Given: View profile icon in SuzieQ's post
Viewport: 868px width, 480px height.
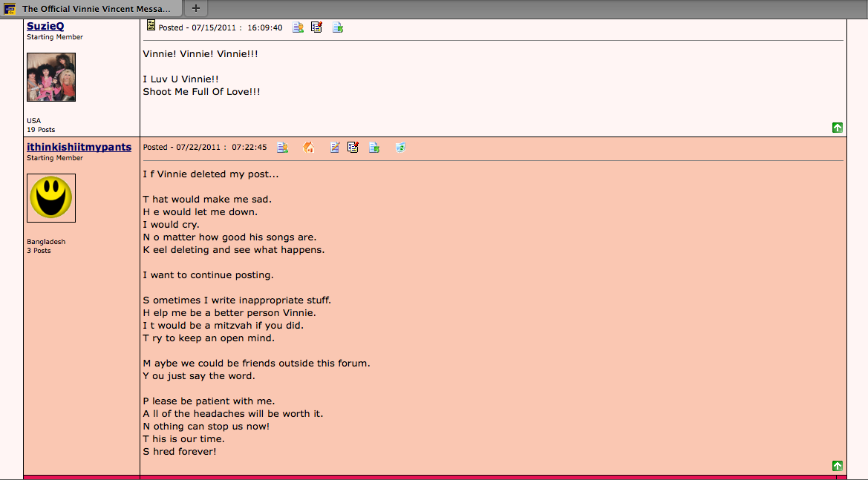Looking at the screenshot, I should coord(298,27).
